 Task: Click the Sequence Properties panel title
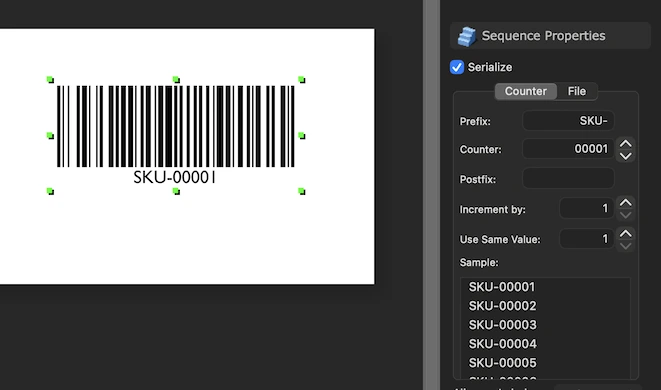coord(543,36)
